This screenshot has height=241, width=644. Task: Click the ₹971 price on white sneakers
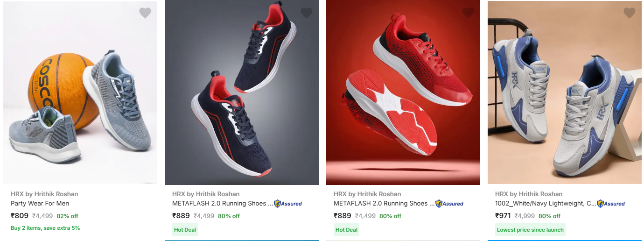[503, 216]
